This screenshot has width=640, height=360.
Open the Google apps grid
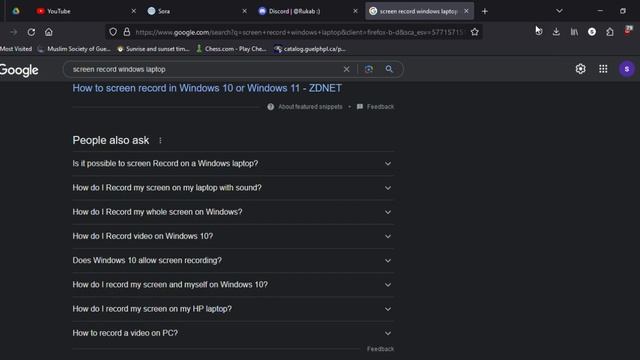click(x=603, y=69)
